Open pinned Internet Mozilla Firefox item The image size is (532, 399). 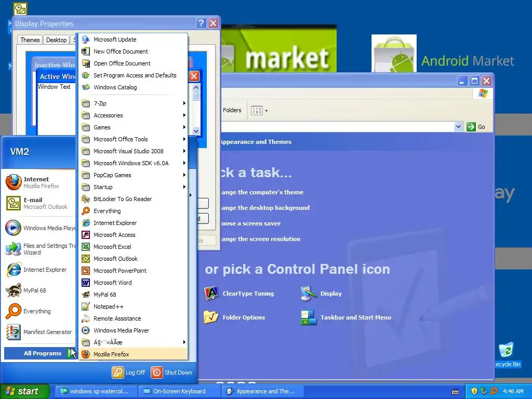(39, 182)
